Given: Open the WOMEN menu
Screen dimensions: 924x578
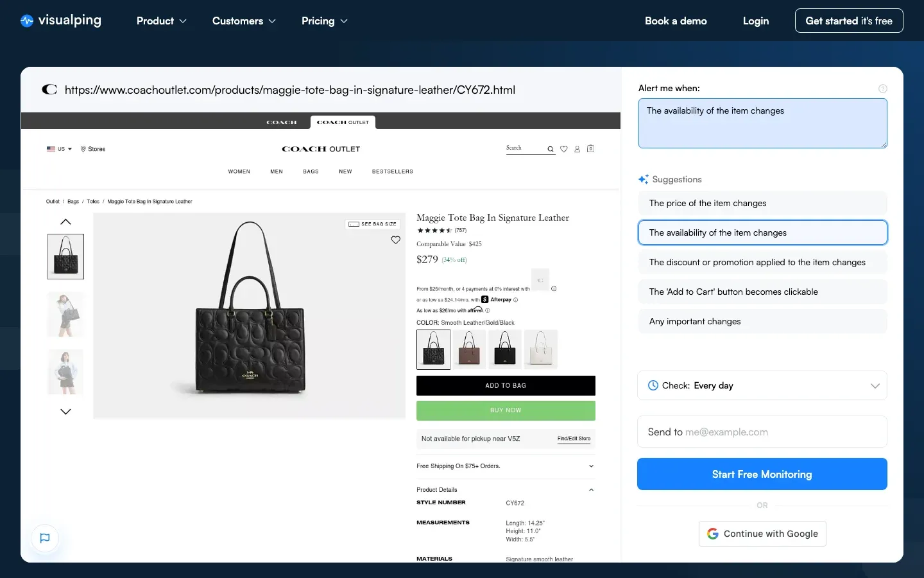Looking at the screenshot, I should (239, 171).
